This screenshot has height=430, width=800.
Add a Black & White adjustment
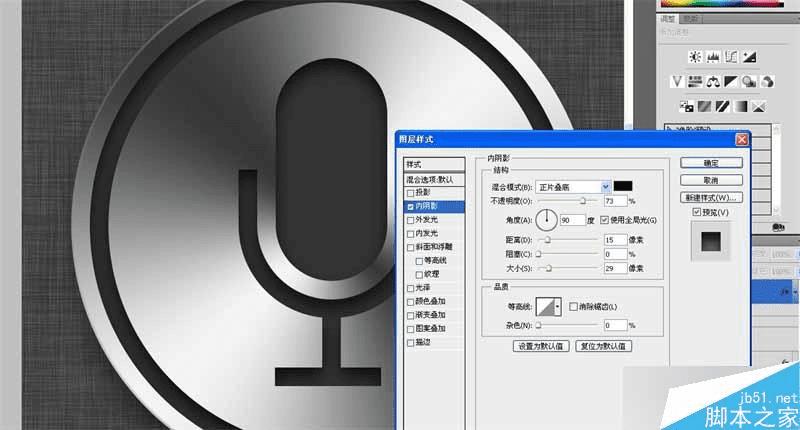(731, 82)
